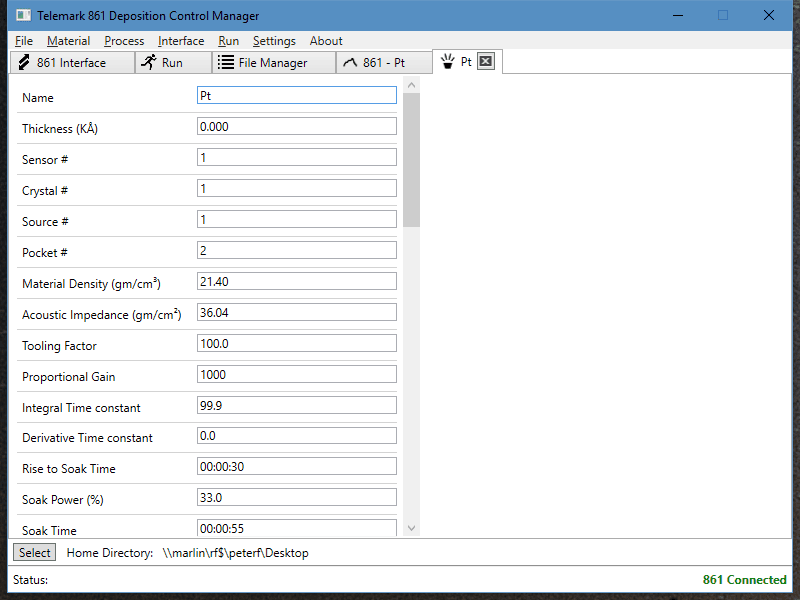The image size is (800, 600).
Task: Open the Interface menu
Action: point(181,41)
